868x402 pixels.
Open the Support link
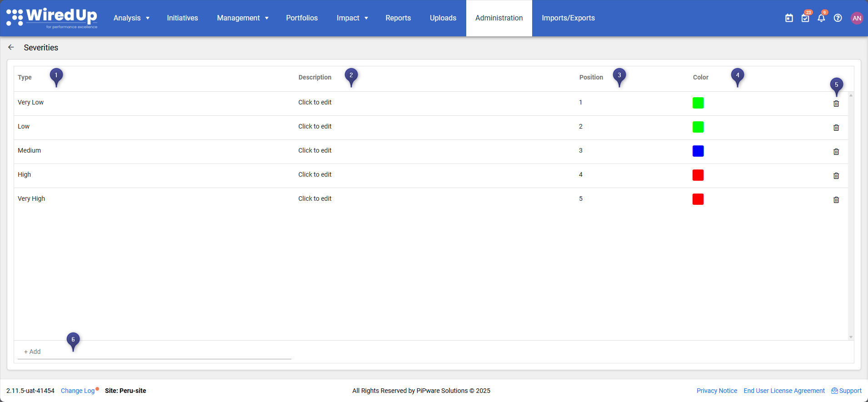tap(846, 391)
